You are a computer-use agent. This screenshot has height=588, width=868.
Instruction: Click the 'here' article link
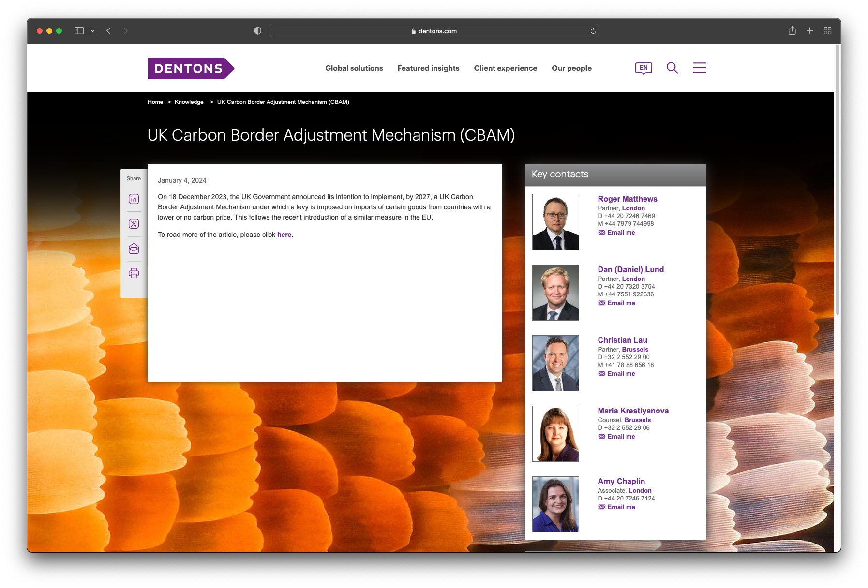click(284, 235)
